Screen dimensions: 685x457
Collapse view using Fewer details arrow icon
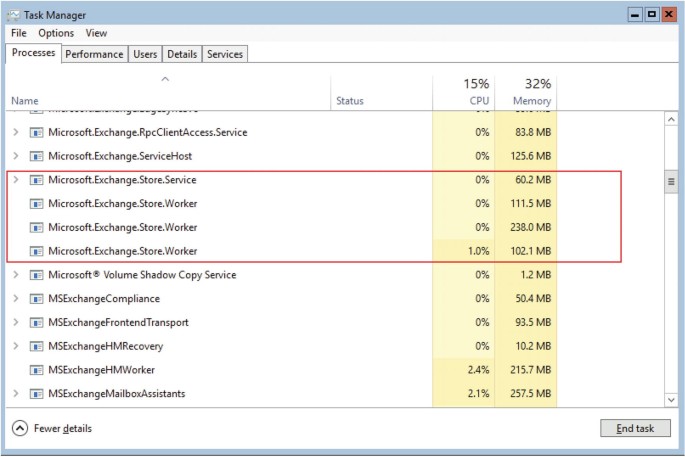tap(20, 428)
